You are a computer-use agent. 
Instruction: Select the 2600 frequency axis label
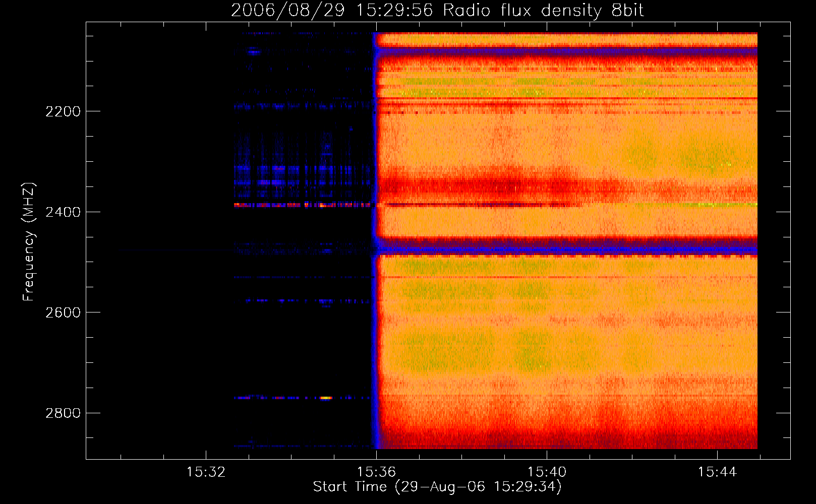point(63,312)
